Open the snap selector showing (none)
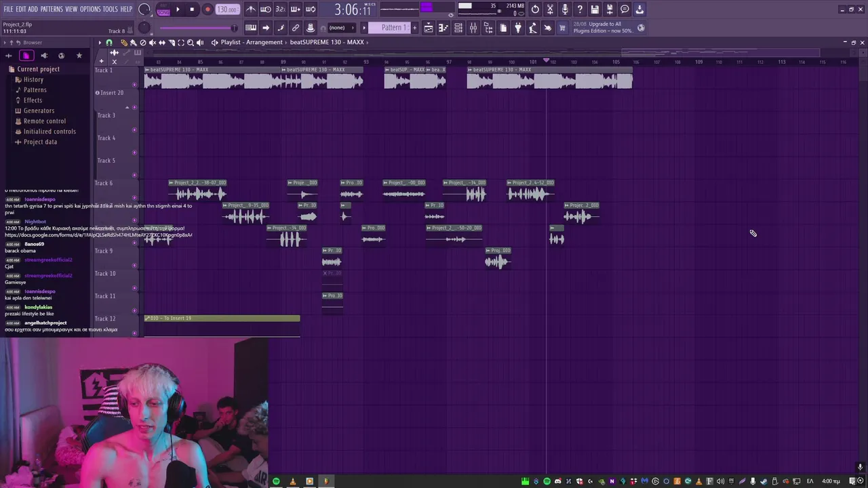 (340, 28)
